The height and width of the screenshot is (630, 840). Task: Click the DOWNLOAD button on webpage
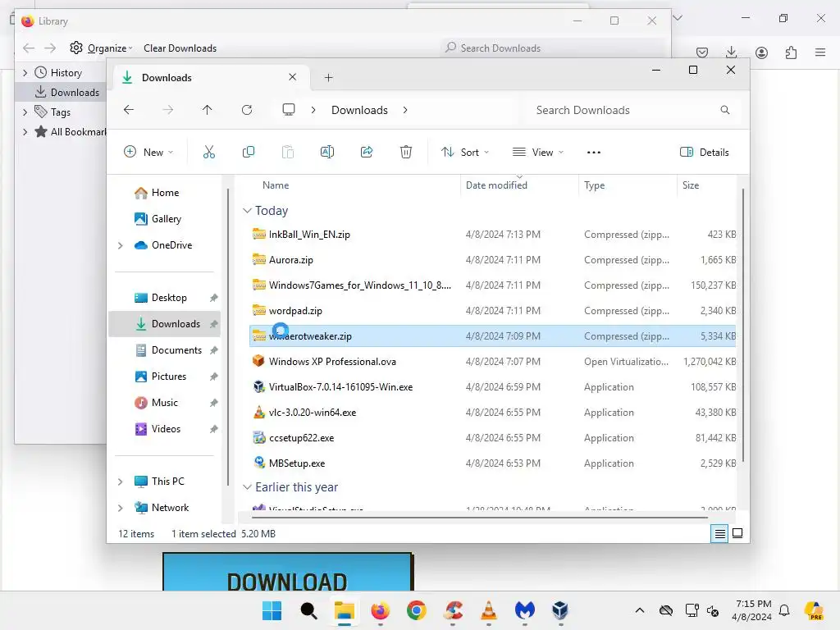tap(287, 572)
